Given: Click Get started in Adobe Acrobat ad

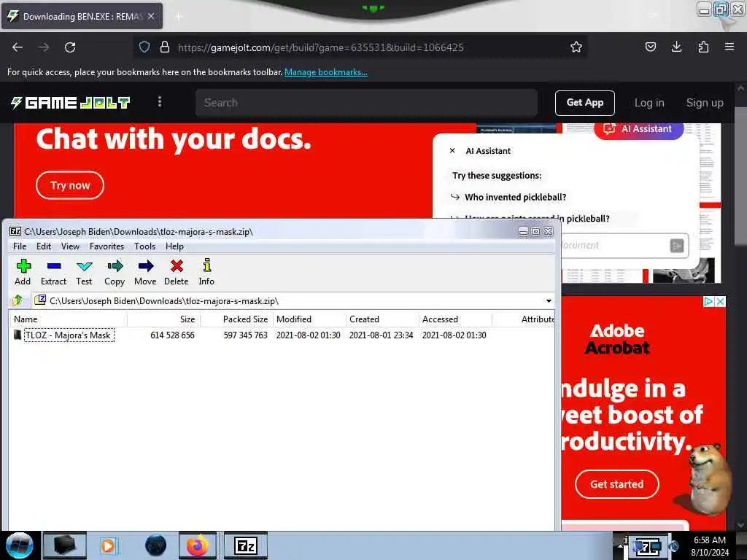Looking at the screenshot, I should (x=617, y=484).
